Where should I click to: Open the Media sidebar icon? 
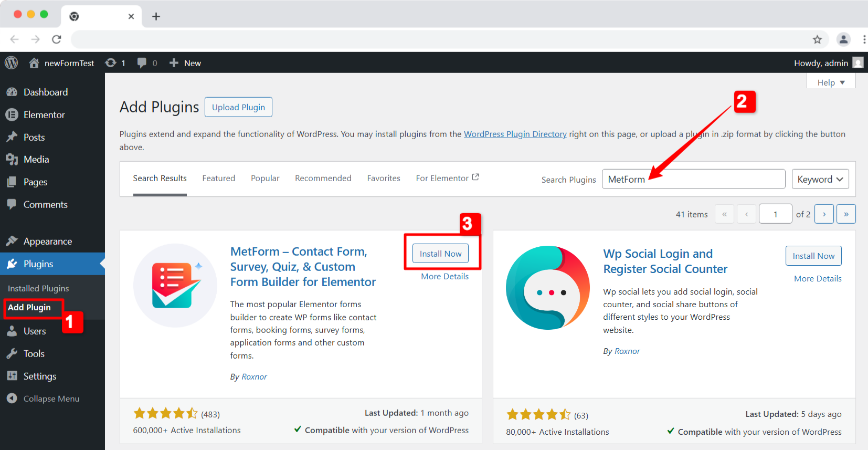(12, 159)
